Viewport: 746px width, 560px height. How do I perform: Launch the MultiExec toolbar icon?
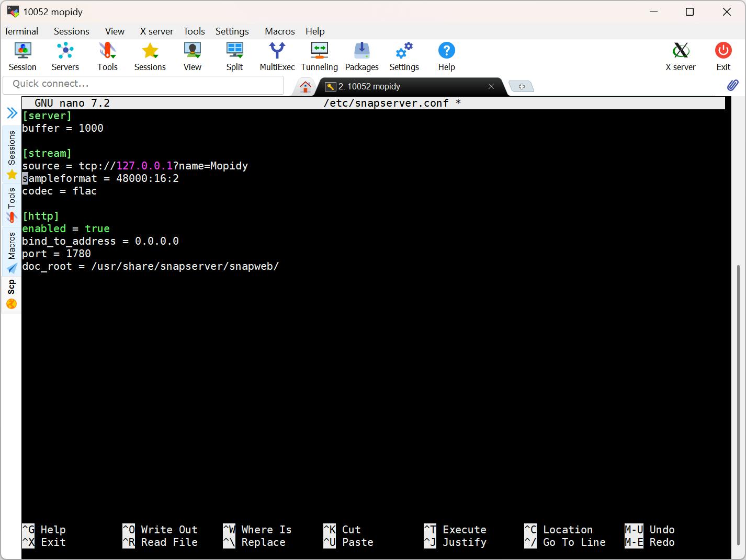[x=277, y=56]
